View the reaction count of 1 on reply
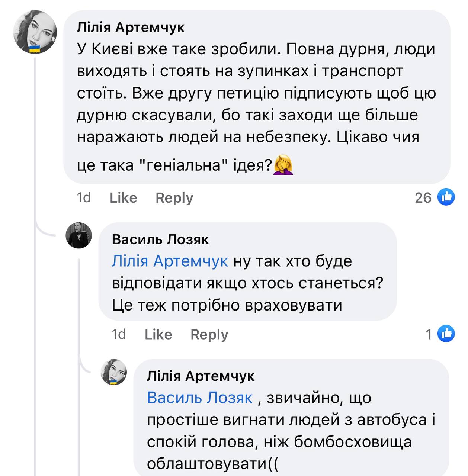This screenshot has width=468, height=476. [x=429, y=334]
